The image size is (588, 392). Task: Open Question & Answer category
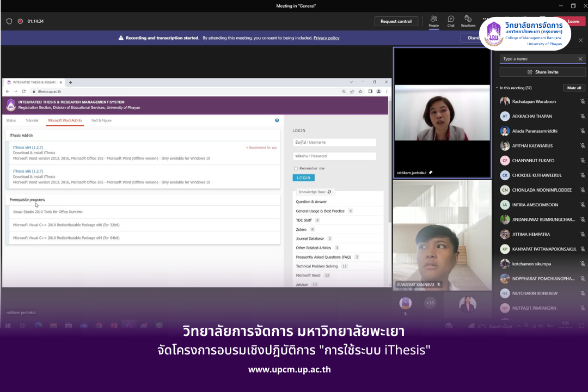311,202
